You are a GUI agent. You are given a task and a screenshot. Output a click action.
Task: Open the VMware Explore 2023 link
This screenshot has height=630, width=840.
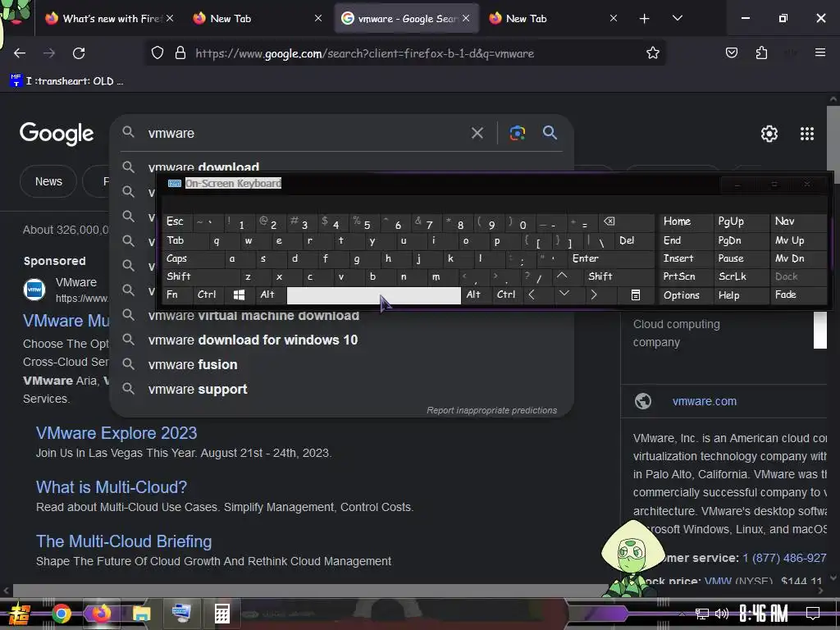click(x=116, y=433)
